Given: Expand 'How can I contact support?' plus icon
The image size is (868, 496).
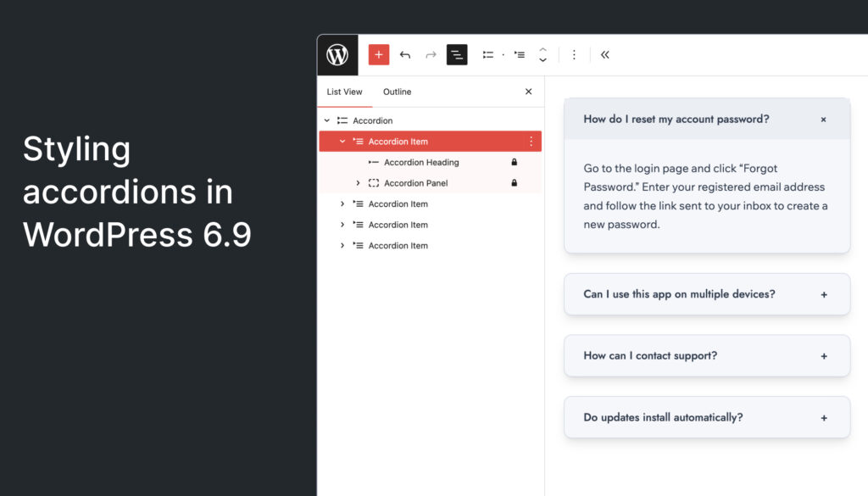Looking at the screenshot, I should pos(824,356).
